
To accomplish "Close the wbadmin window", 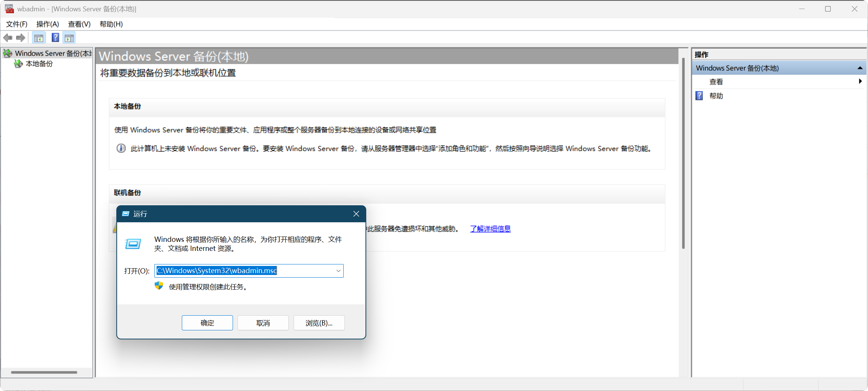I will [x=854, y=9].
